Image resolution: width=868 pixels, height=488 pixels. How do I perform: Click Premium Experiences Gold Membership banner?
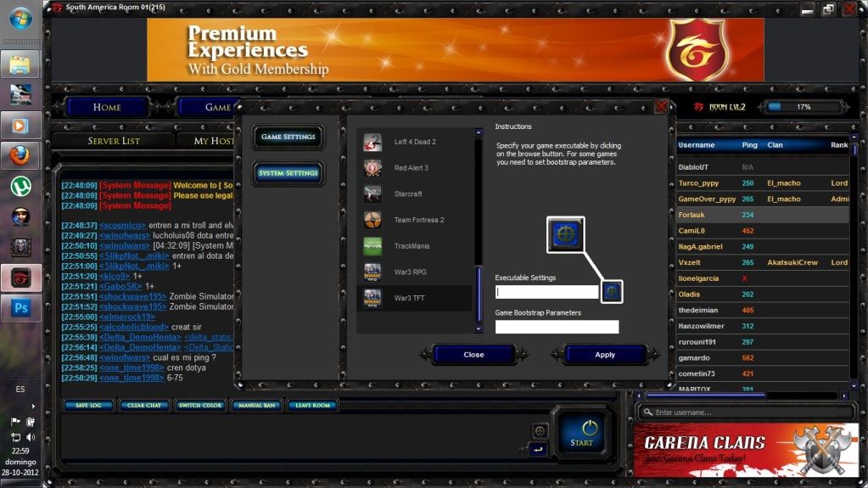(455, 50)
